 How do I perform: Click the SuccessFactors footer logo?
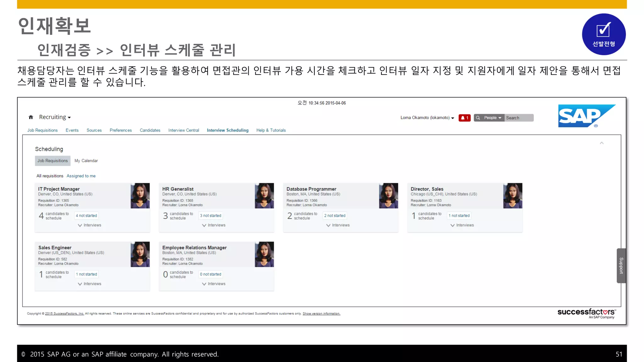coord(586,313)
